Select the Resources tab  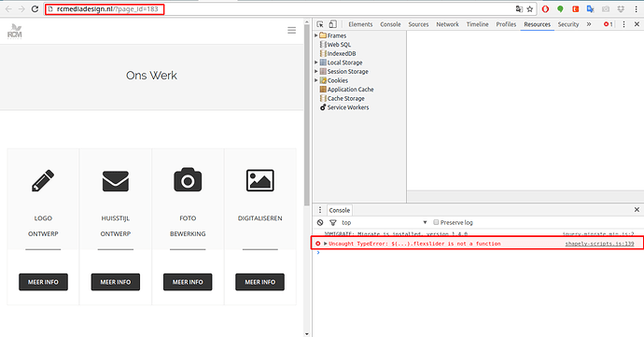coord(537,24)
